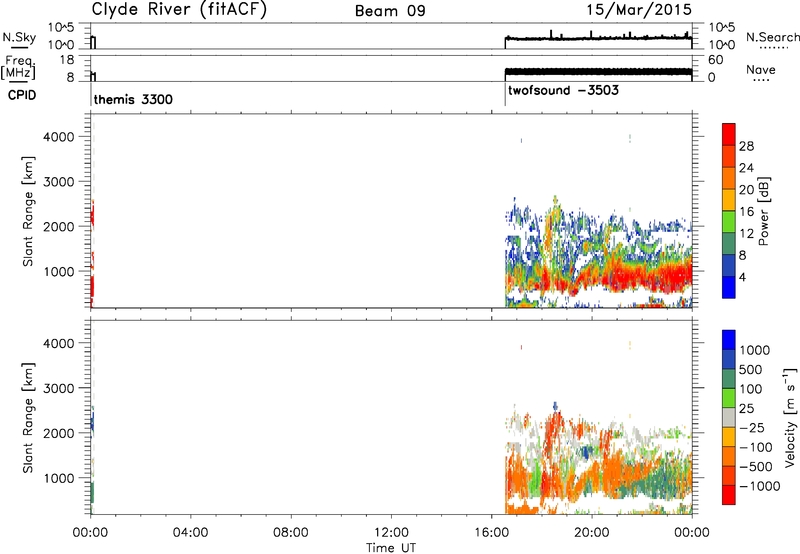
Task: Click the '20:00' time tick label
Action: [x=591, y=533]
